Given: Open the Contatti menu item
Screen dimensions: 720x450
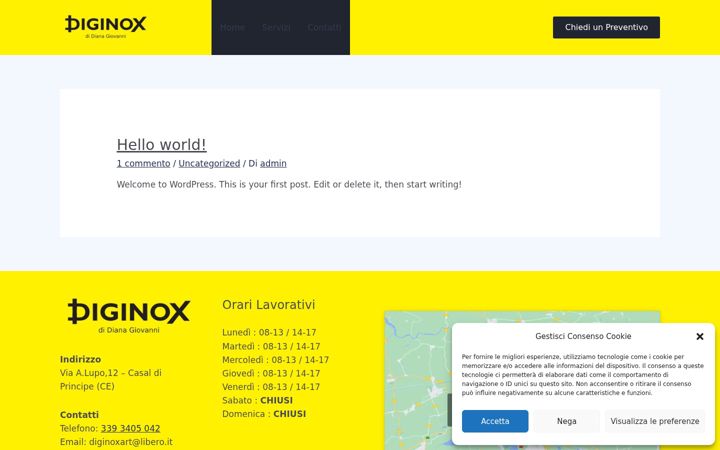Looking at the screenshot, I should [324, 28].
